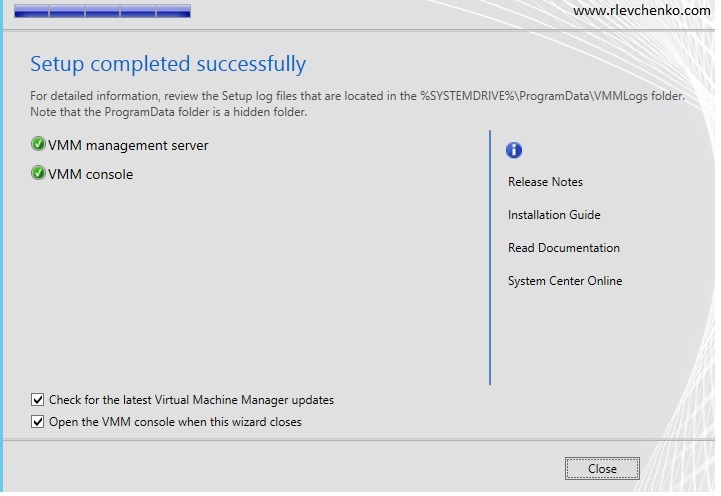Viewport: 721px width, 496px height.
Task: Select the VMM console text label
Action: click(x=90, y=174)
